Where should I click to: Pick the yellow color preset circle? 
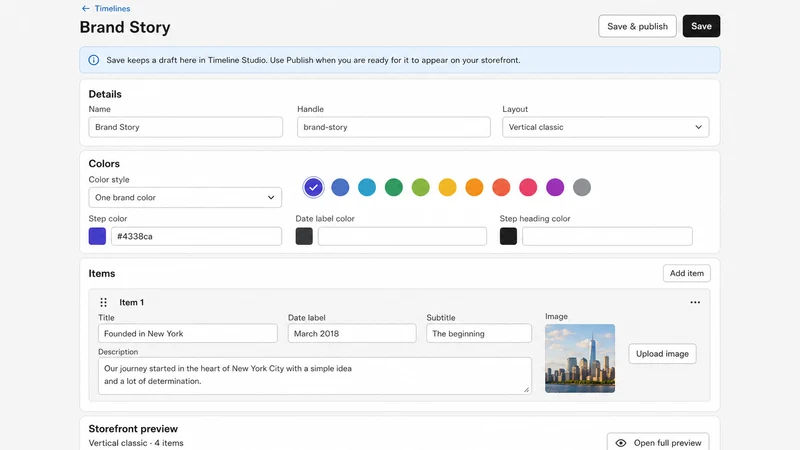[447, 187]
